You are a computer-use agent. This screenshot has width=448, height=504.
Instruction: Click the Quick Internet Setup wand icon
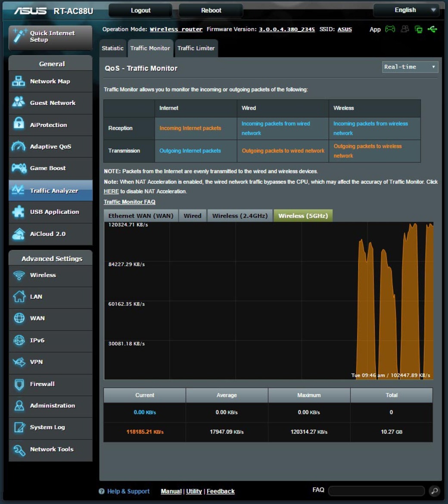tap(19, 36)
